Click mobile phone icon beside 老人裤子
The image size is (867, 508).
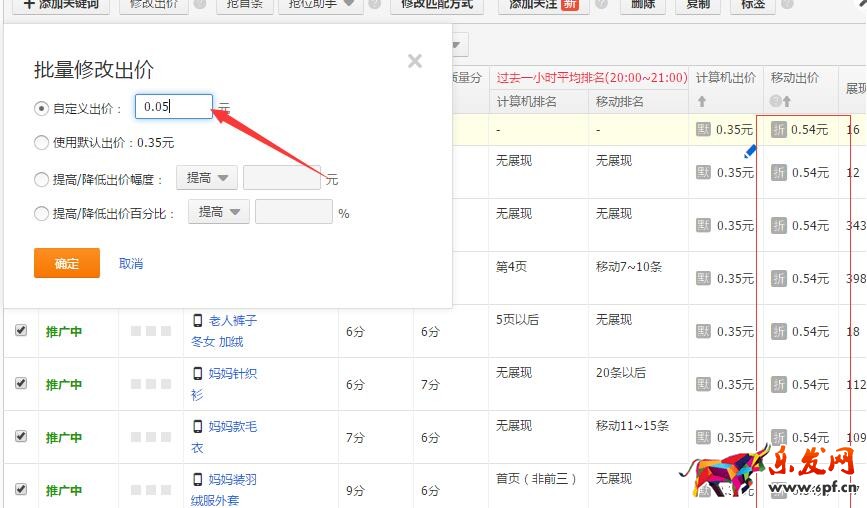pyautogui.click(x=198, y=320)
